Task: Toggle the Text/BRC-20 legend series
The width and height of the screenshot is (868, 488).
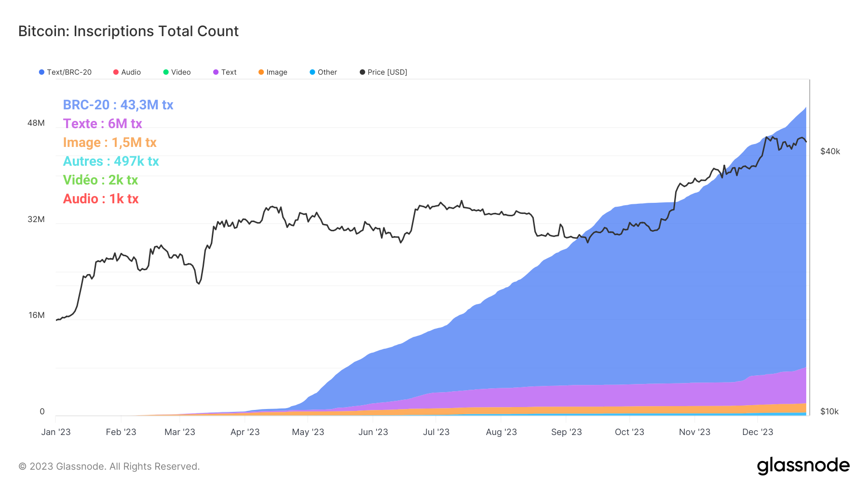Action: [x=65, y=72]
